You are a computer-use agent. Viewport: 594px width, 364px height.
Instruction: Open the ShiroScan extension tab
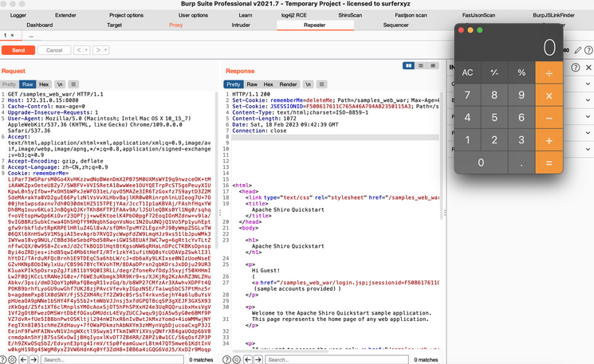click(x=350, y=15)
